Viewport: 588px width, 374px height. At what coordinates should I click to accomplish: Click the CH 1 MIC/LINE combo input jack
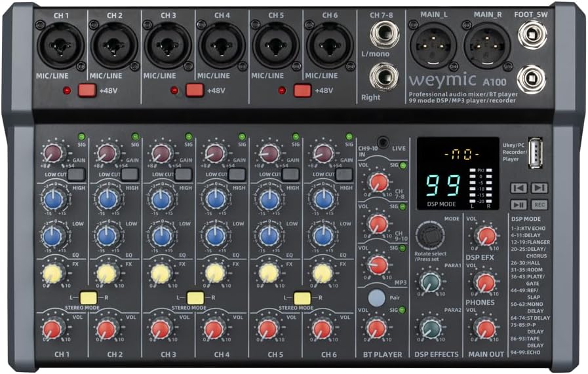tap(60, 46)
